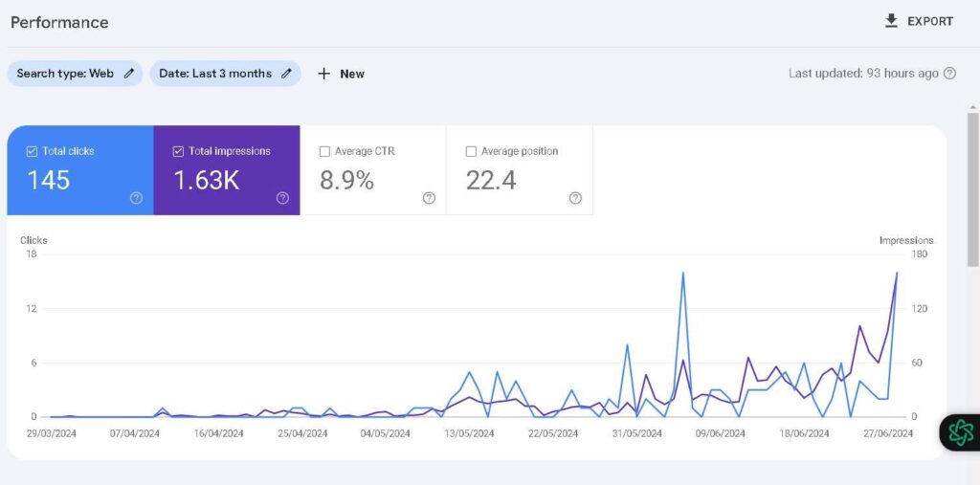Open help icon beside Last updated
Image resolution: width=980 pixels, height=485 pixels.
point(949,74)
